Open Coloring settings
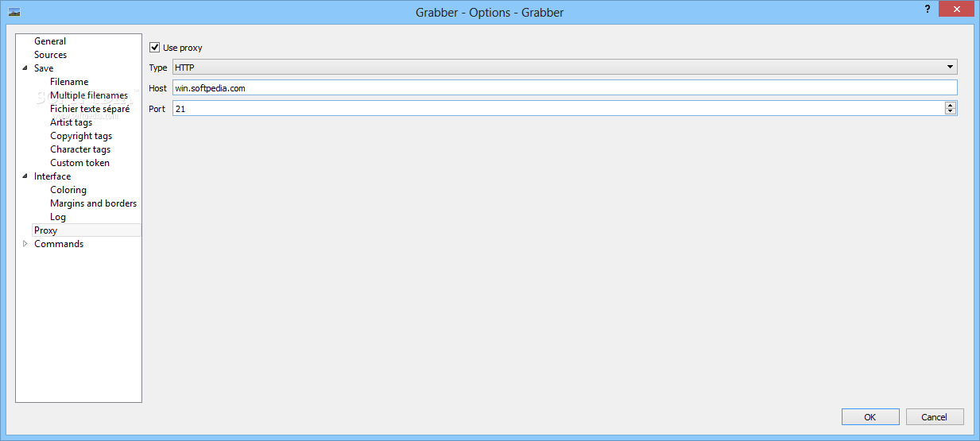Image resolution: width=980 pixels, height=441 pixels. tap(68, 190)
